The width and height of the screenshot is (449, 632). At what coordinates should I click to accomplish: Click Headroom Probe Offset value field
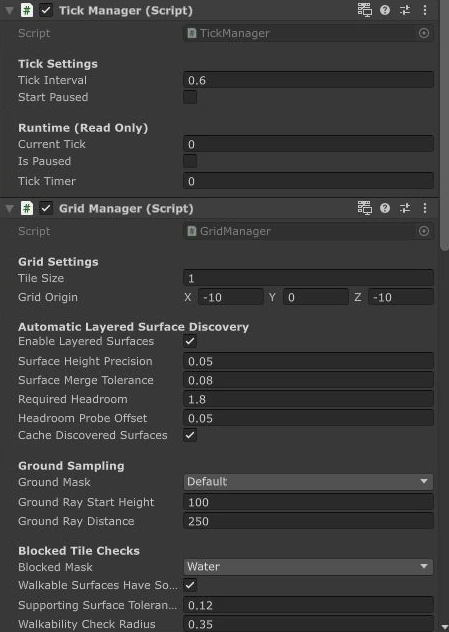308,418
